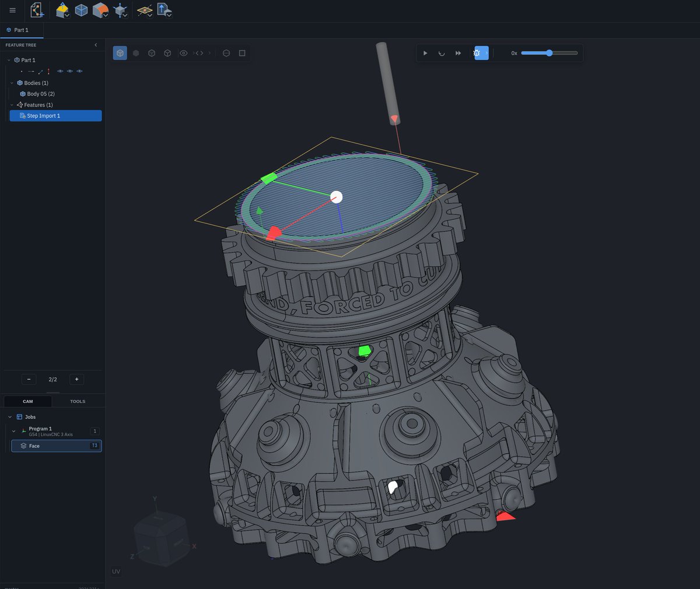Click the dashed axis icon under Part 1

click(31, 71)
